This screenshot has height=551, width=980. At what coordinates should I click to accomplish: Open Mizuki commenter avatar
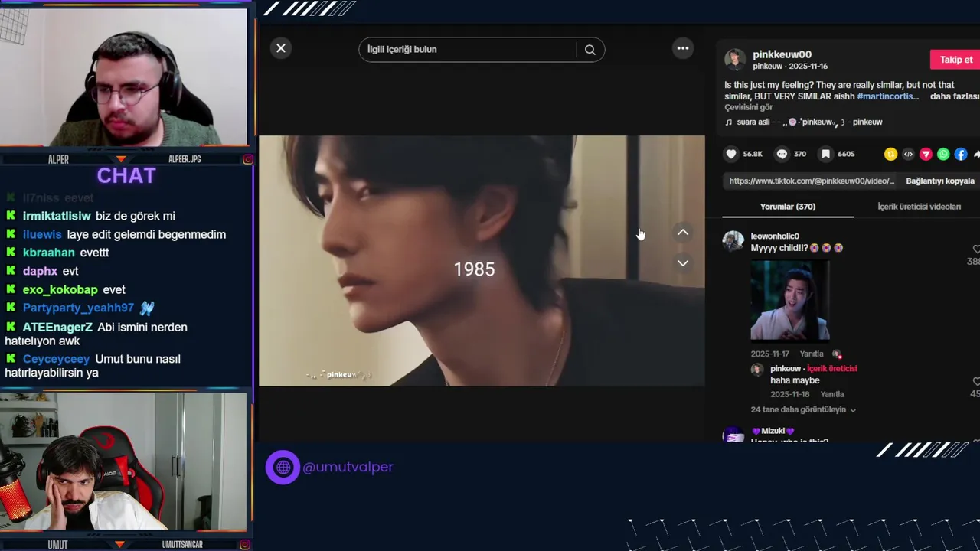[733, 435]
